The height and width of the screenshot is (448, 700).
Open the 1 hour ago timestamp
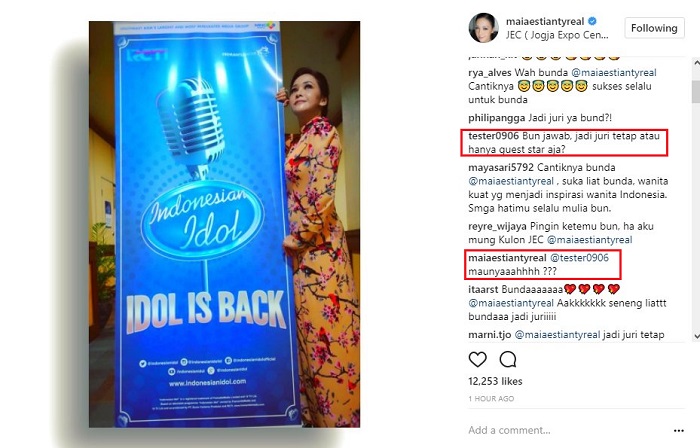[x=491, y=398]
